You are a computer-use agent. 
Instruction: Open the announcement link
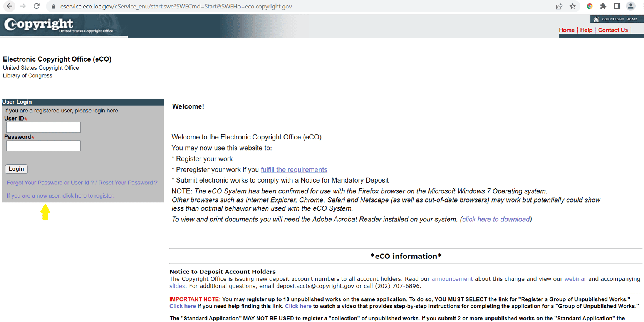[x=452, y=279]
